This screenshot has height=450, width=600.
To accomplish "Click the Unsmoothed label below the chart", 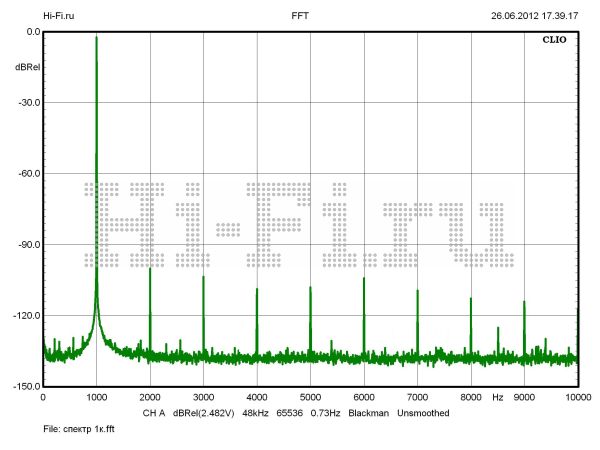I will (429, 412).
